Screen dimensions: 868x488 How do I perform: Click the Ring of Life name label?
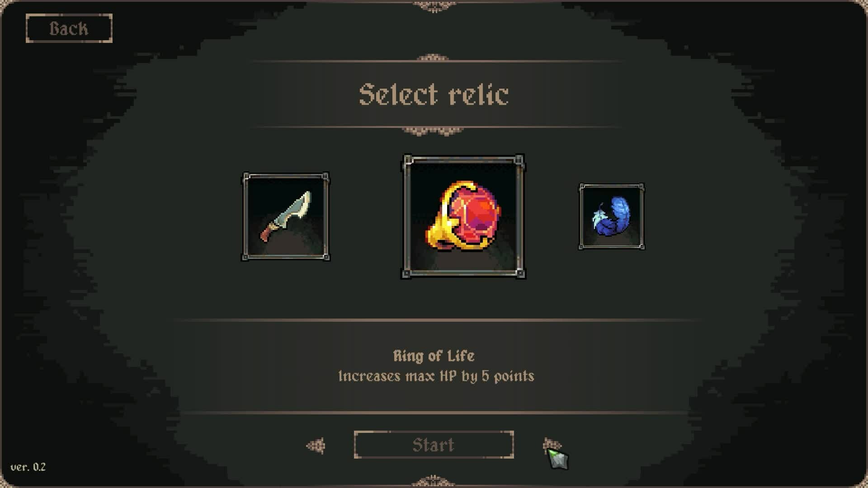click(x=434, y=356)
